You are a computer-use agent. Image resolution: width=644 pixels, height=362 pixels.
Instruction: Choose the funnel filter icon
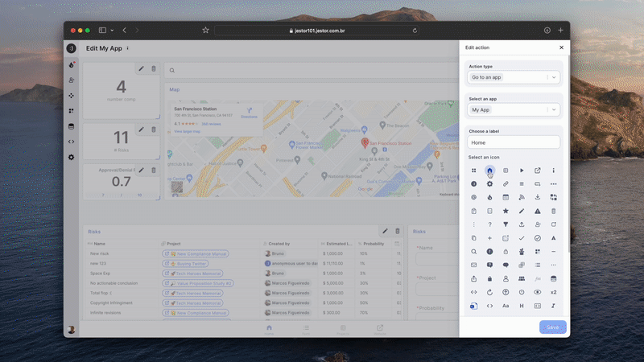506,224
